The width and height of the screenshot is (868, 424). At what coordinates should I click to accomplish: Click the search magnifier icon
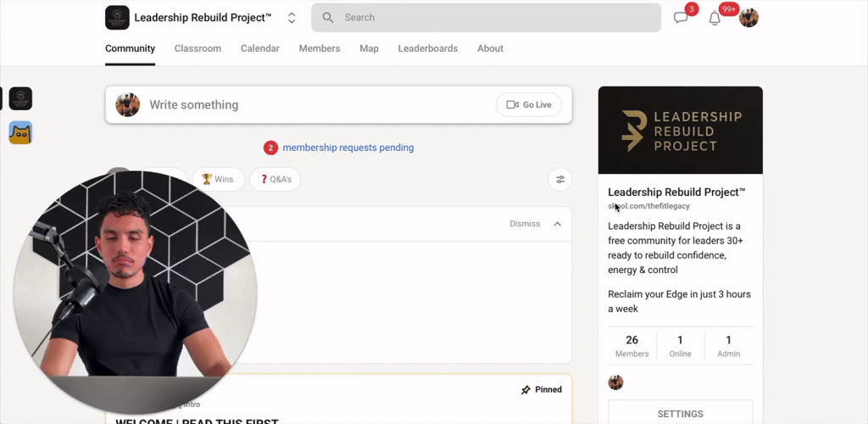328,18
